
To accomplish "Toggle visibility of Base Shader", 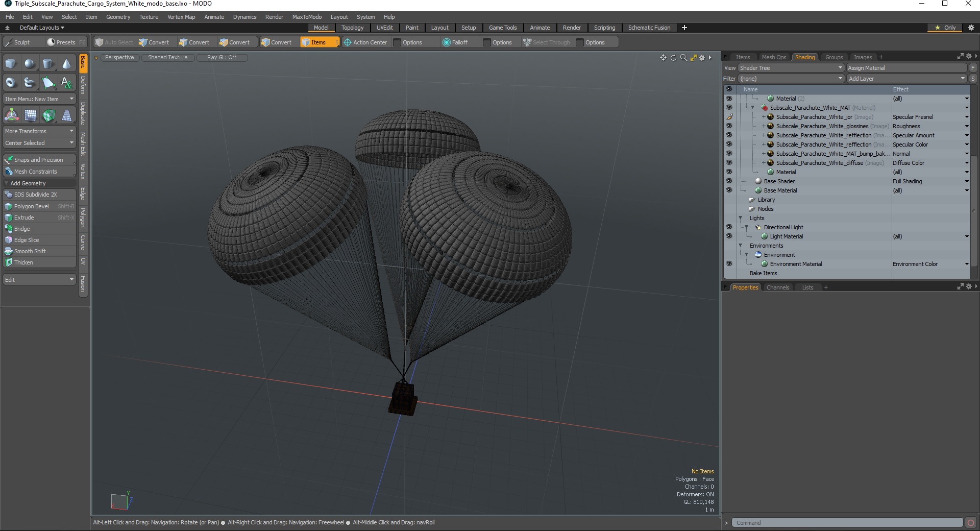I will tap(729, 181).
